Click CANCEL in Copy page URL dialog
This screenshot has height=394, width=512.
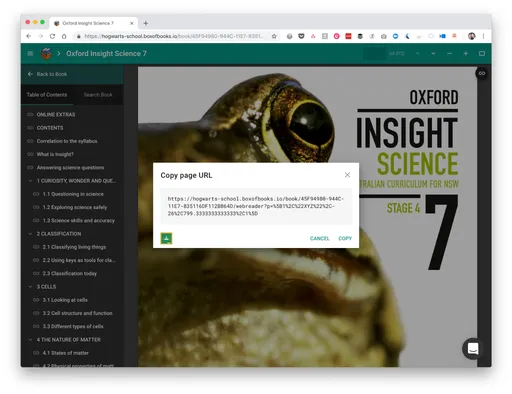coord(320,238)
